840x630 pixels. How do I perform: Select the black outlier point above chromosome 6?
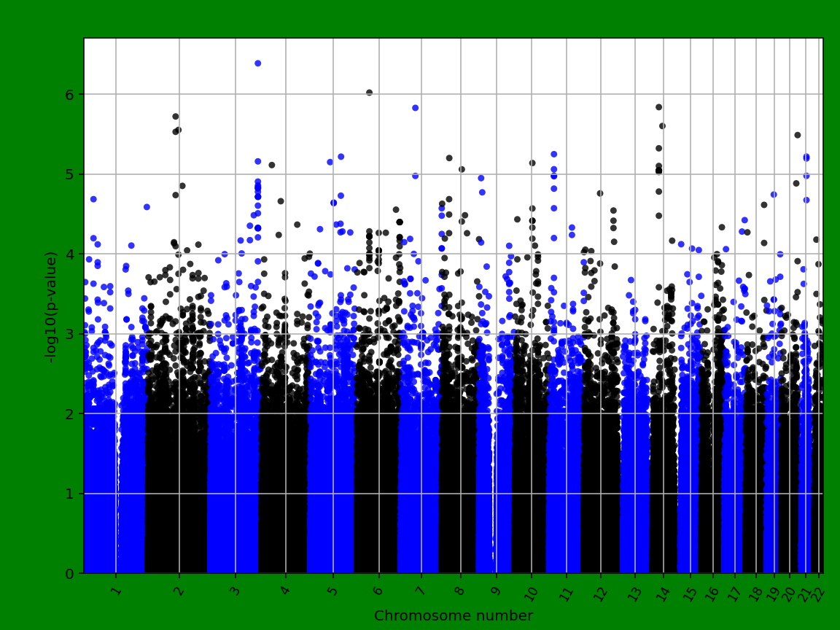[x=368, y=92]
